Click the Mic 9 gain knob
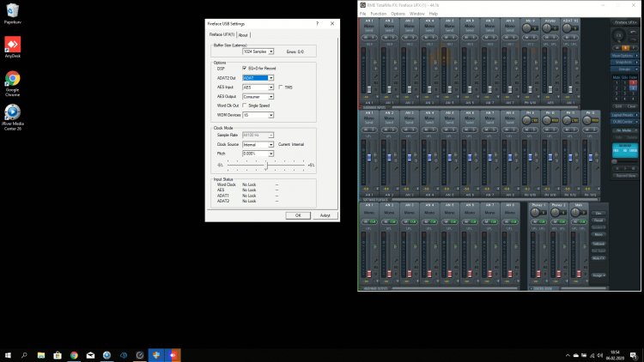This screenshot has width=644, height=362. click(526, 28)
